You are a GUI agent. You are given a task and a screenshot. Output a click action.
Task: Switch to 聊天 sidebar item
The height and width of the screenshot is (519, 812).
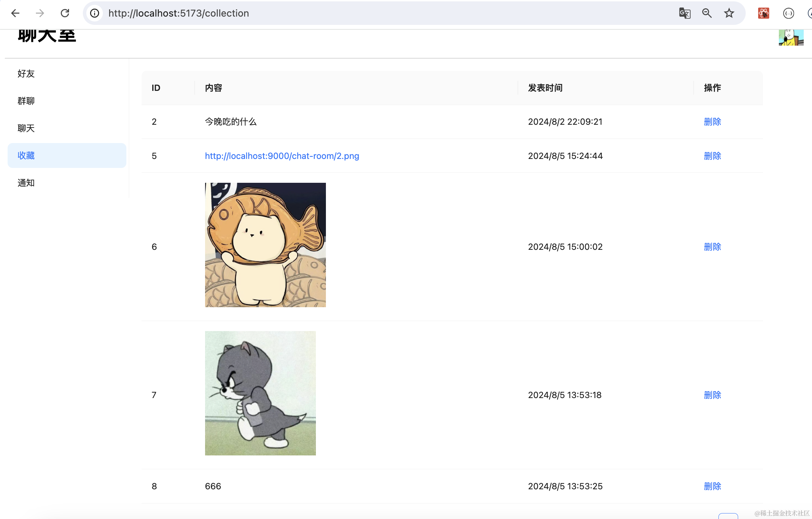point(26,128)
